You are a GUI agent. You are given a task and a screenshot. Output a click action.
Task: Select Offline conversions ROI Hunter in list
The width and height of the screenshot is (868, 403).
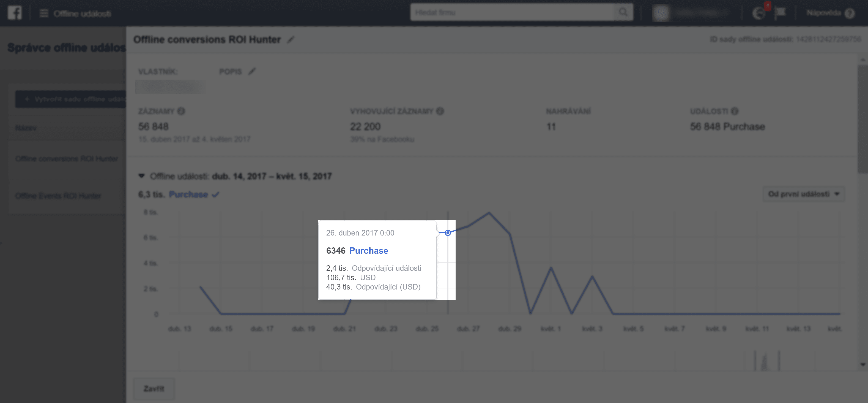[x=66, y=158]
